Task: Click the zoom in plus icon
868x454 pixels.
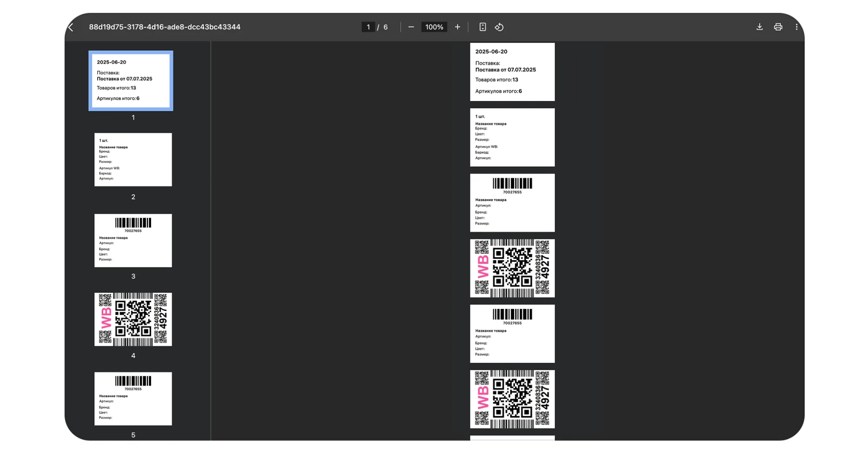Action: [x=457, y=27]
